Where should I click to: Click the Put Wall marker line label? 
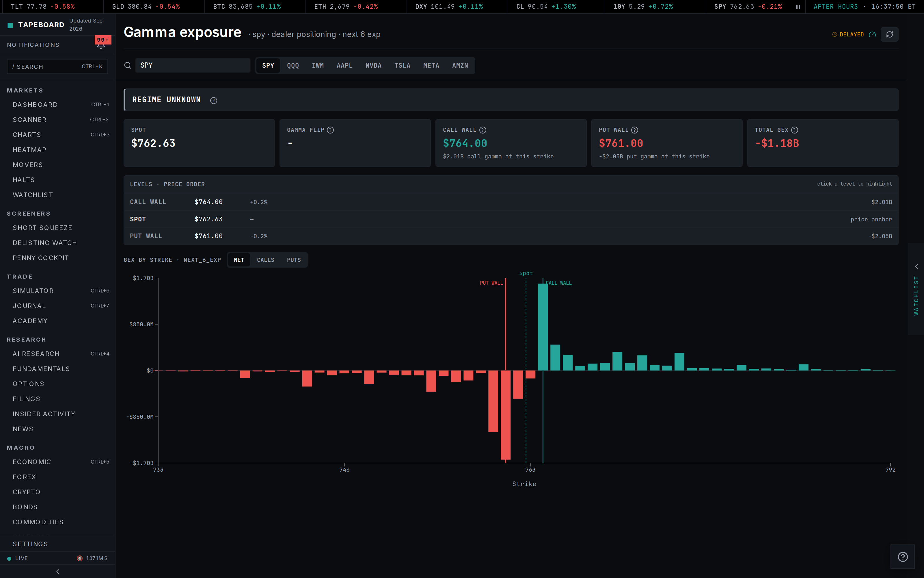[x=491, y=283]
